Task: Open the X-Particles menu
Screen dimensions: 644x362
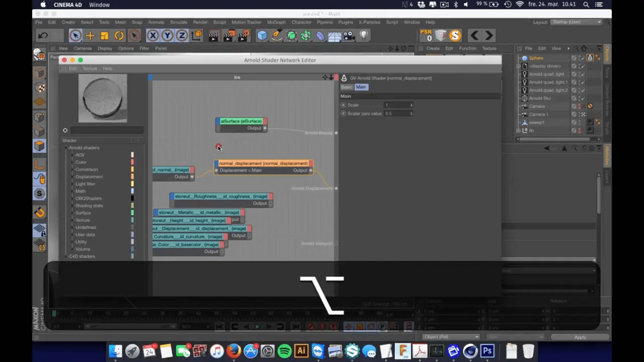Action: click(369, 22)
